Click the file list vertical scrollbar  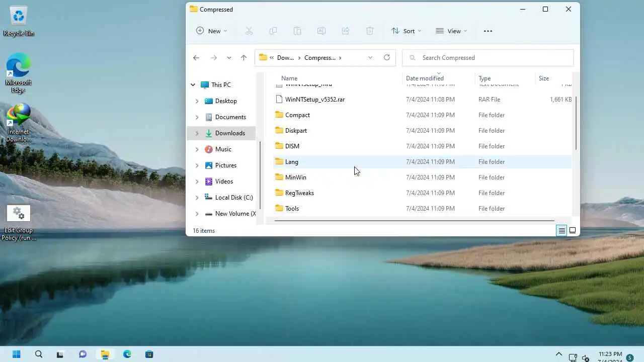click(576, 123)
